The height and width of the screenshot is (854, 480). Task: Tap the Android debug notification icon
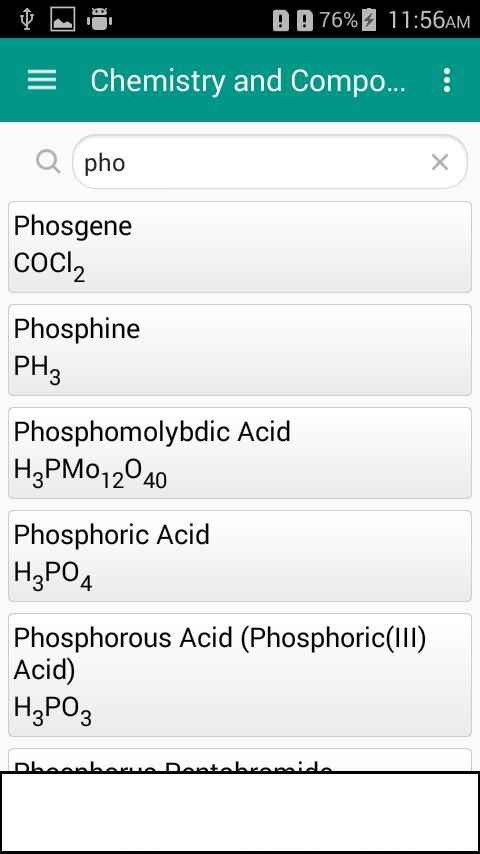(99, 20)
